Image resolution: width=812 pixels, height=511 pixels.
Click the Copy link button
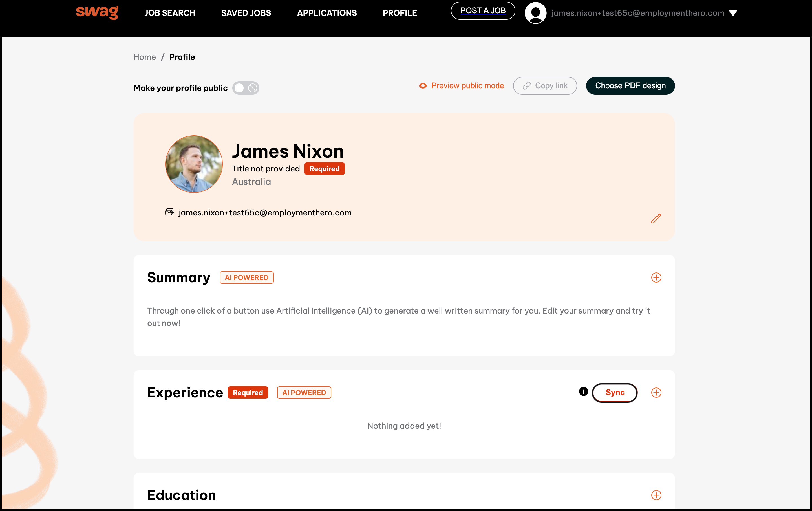(x=545, y=86)
